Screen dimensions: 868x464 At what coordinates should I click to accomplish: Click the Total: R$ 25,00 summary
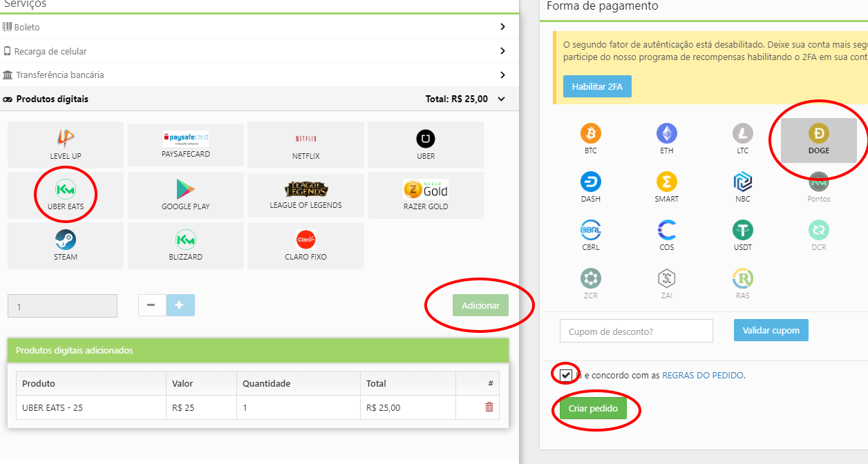pos(457,99)
